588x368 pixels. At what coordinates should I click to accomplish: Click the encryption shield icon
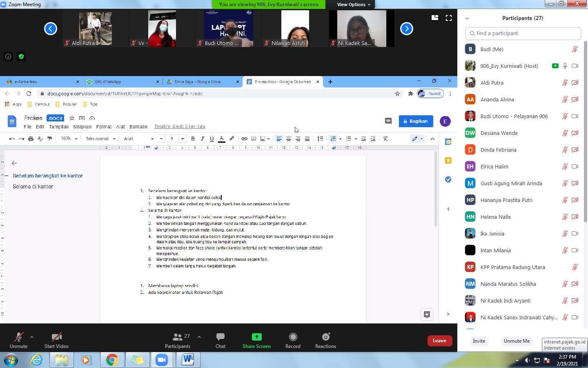(x=21, y=56)
